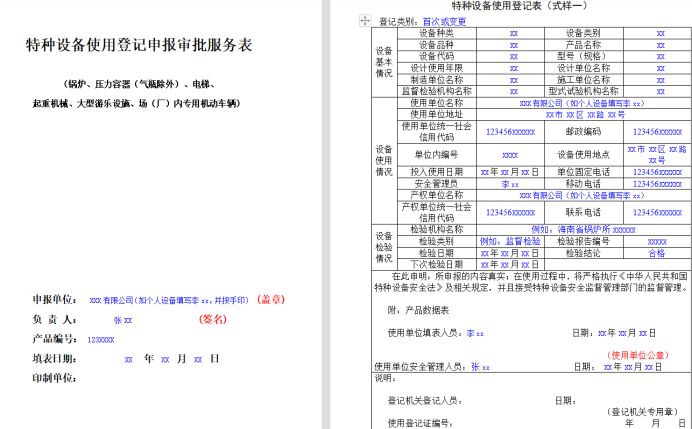Viewport: 692px width, 429px height.
Task: Click the 型式试验机构名称 table cell
Action: [x=584, y=91]
